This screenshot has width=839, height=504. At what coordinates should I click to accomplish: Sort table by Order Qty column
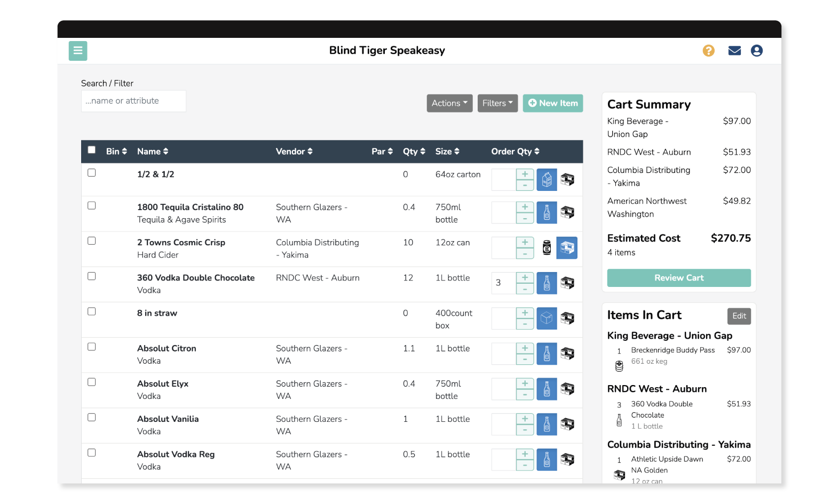click(516, 151)
